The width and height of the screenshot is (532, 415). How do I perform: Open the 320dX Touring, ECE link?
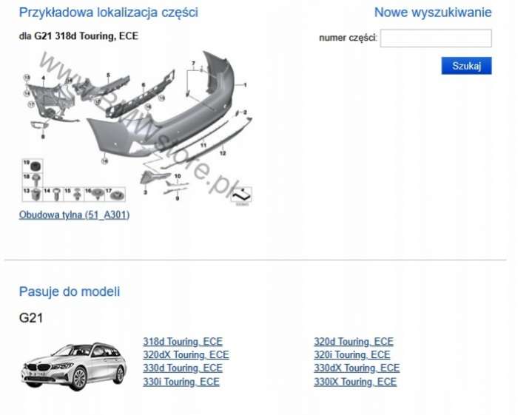tap(186, 354)
